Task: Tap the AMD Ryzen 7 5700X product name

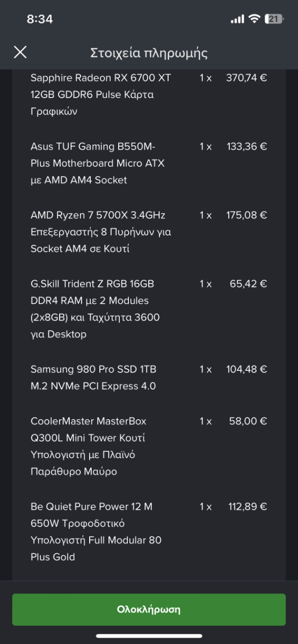Action: coord(101,232)
